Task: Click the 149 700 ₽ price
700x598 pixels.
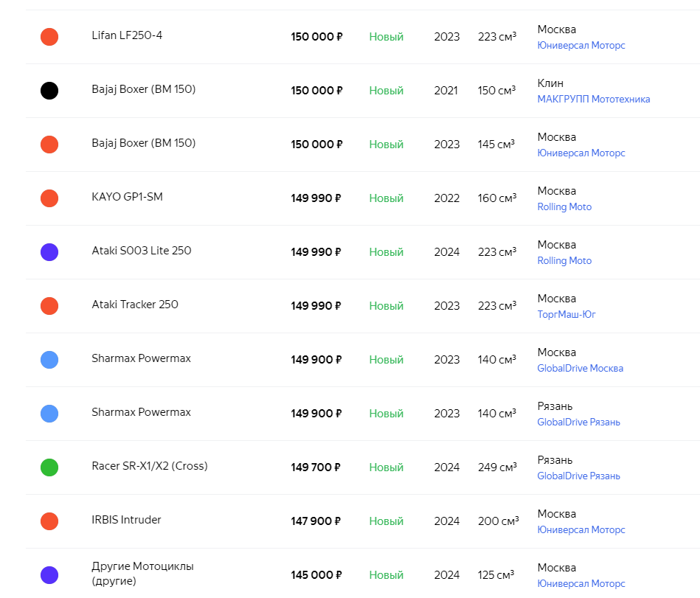Action: (x=316, y=467)
